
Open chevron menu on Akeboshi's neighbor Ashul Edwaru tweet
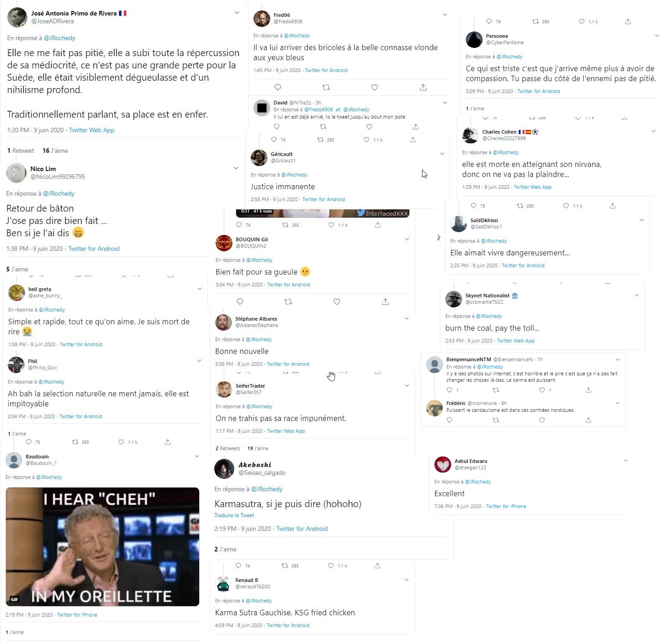pos(626,461)
